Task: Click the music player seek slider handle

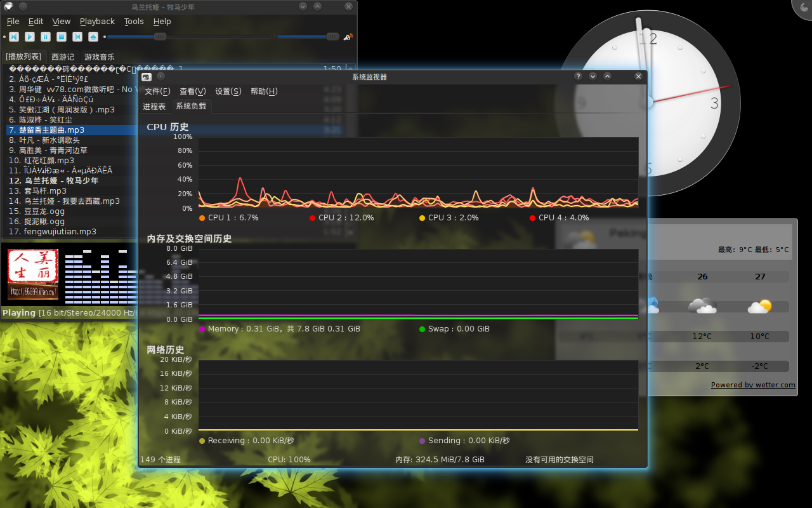Action: pos(160,37)
